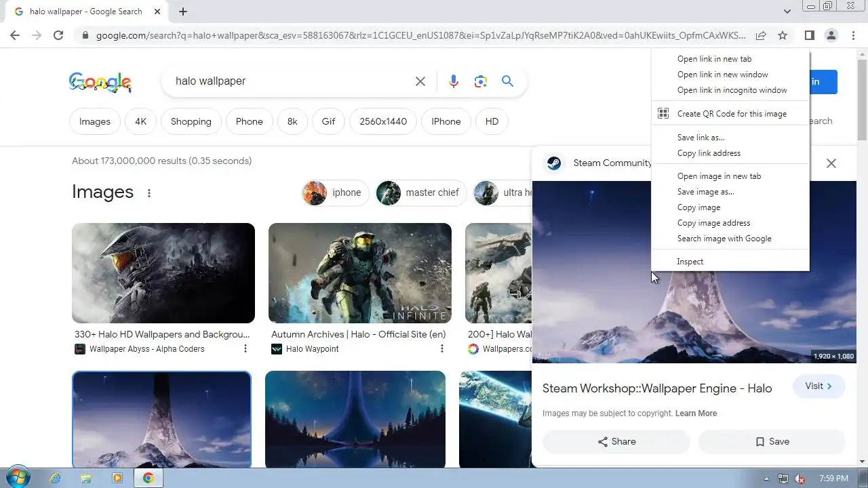Select the HD filter chip
Viewport: 868px width, 488px height.
pyautogui.click(x=492, y=121)
